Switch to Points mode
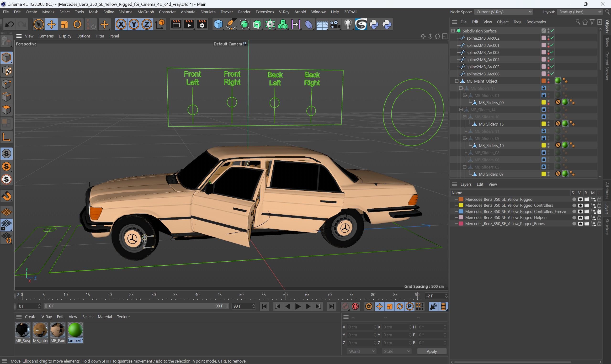The width and height of the screenshot is (611, 364). pyautogui.click(x=7, y=84)
